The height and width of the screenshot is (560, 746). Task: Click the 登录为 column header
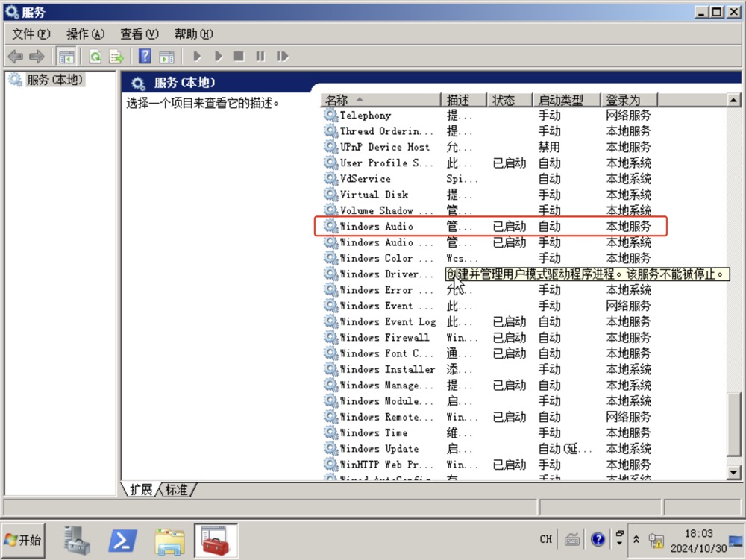630,100
